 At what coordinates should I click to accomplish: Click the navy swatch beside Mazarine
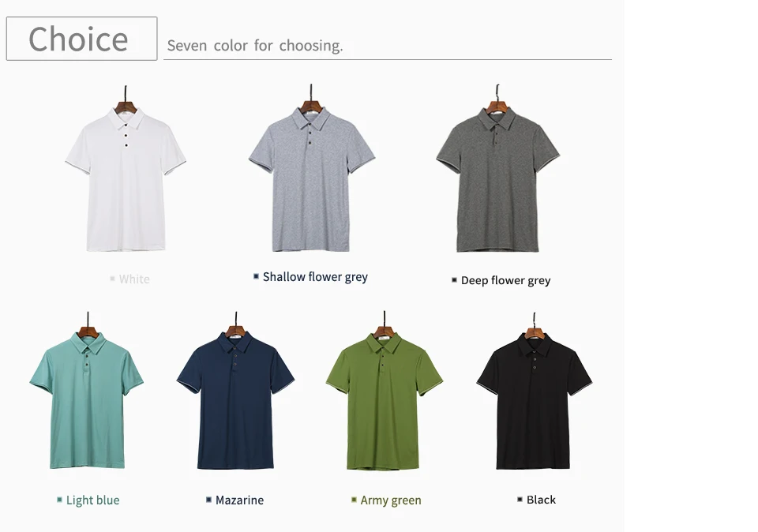click(208, 500)
